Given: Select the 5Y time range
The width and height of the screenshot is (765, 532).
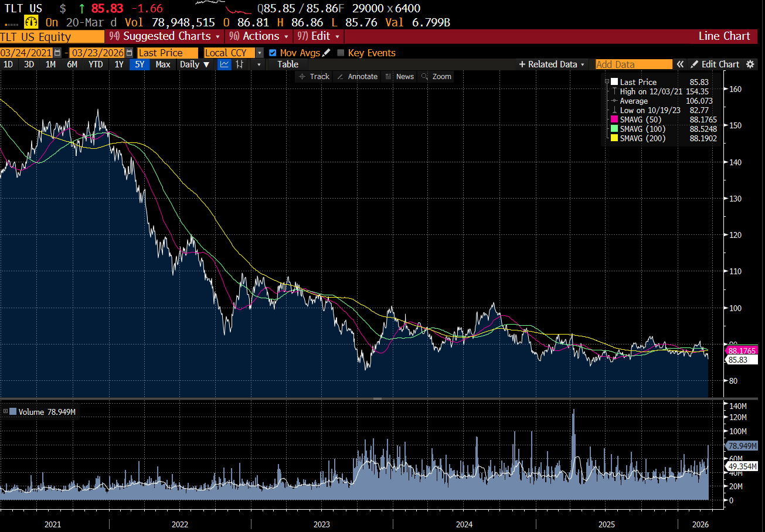Looking at the screenshot, I should pos(140,64).
